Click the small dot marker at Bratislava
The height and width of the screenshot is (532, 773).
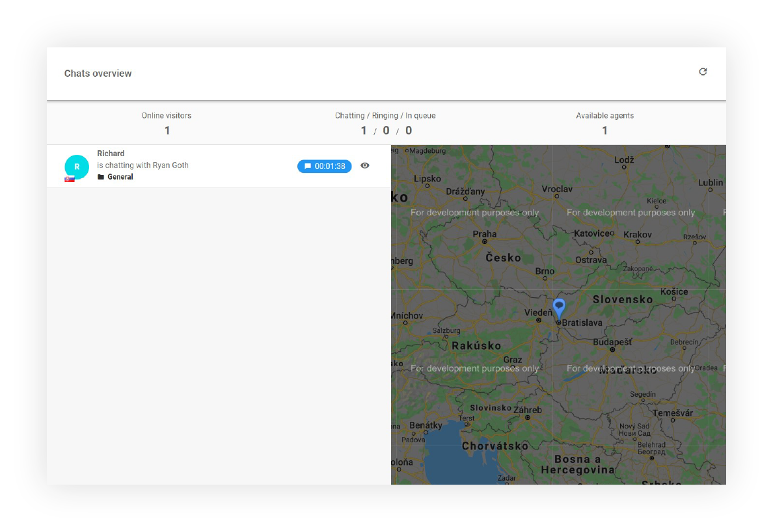560,323
